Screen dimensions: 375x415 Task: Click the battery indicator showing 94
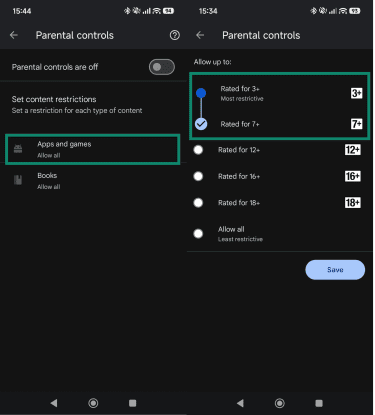pyautogui.click(x=168, y=11)
